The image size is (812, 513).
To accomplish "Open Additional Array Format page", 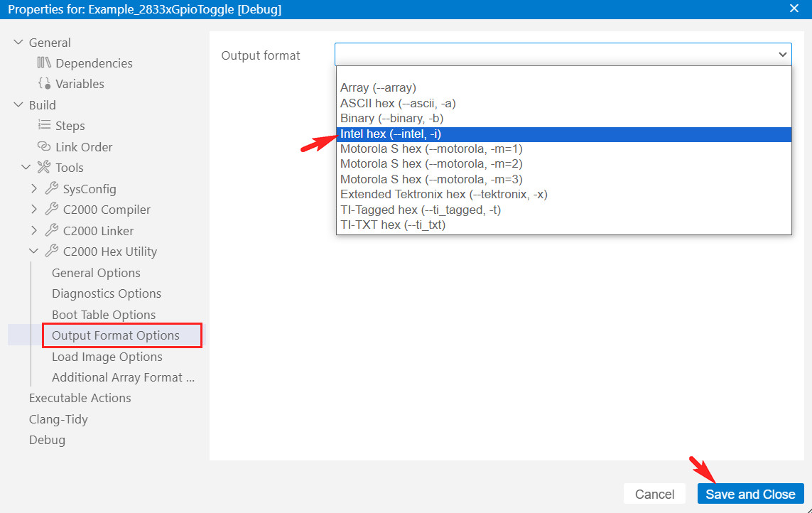I will tap(123, 377).
